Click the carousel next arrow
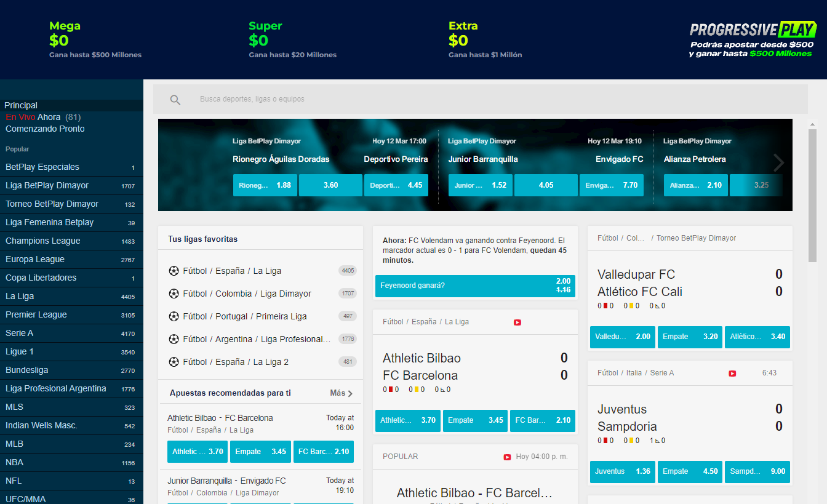This screenshot has height=504, width=827. (779, 162)
